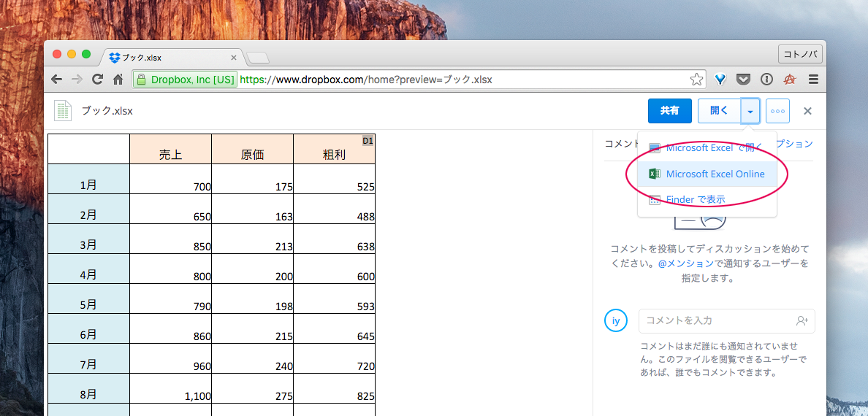Click the 4月 row label

click(x=88, y=269)
